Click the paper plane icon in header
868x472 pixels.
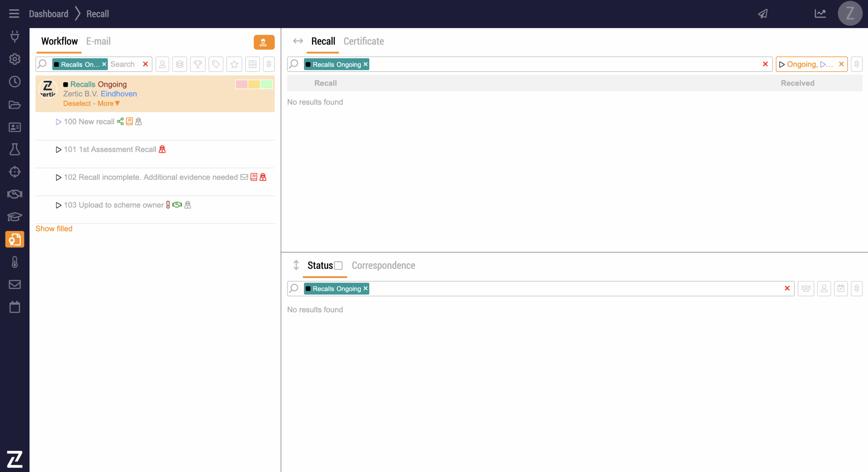click(763, 14)
